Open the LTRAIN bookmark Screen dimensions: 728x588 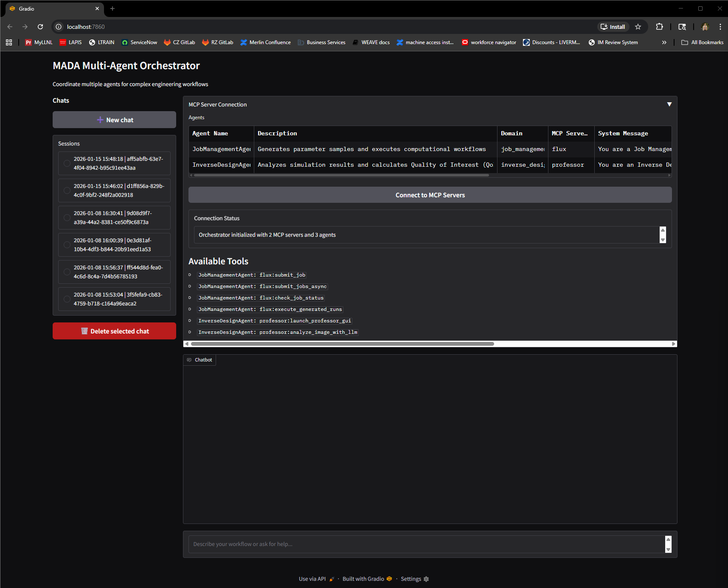(101, 42)
